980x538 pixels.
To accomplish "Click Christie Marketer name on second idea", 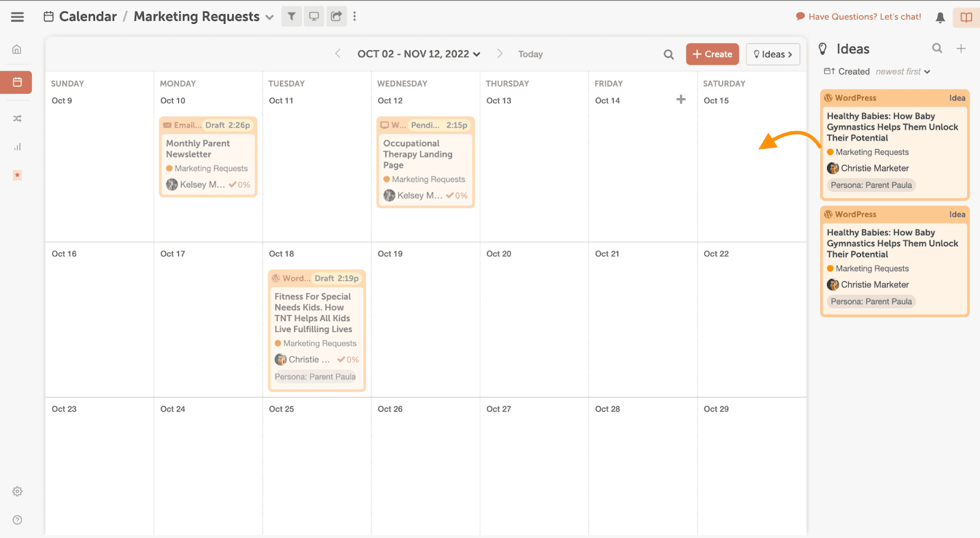I will point(875,284).
